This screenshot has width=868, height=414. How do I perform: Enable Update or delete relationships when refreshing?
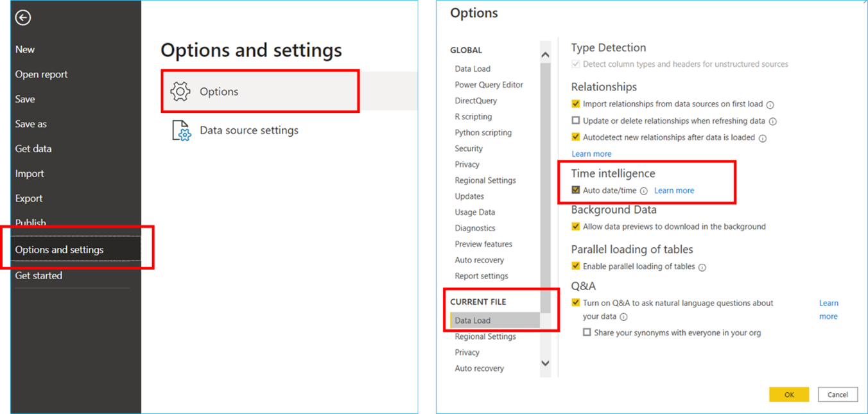(576, 121)
